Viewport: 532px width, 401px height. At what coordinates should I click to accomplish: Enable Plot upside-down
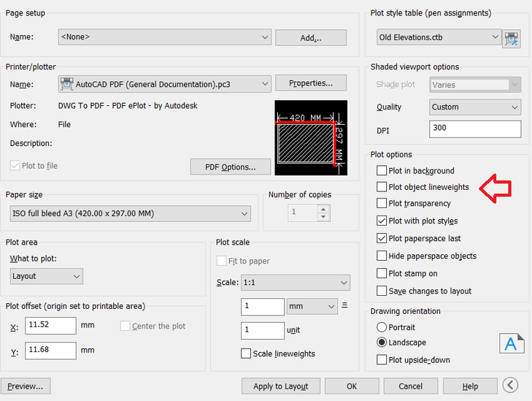(x=382, y=359)
